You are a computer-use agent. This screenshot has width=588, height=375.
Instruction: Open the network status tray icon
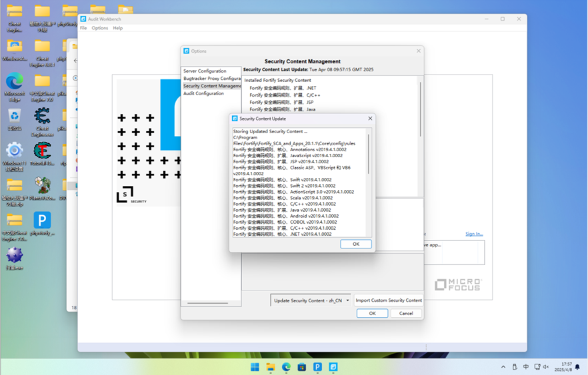(x=537, y=367)
